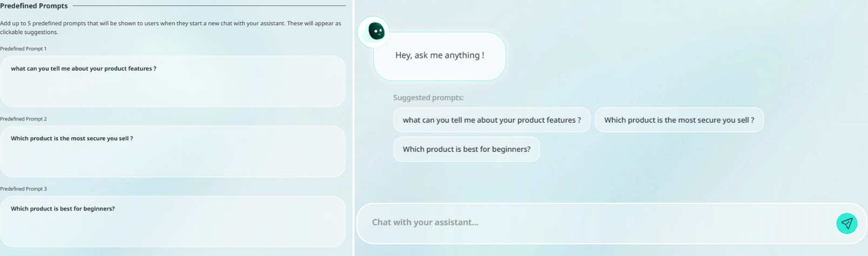Click the 'Add up to 5 predefined prompts' description line
Screen dimensions: 868x256
[x=170, y=24]
